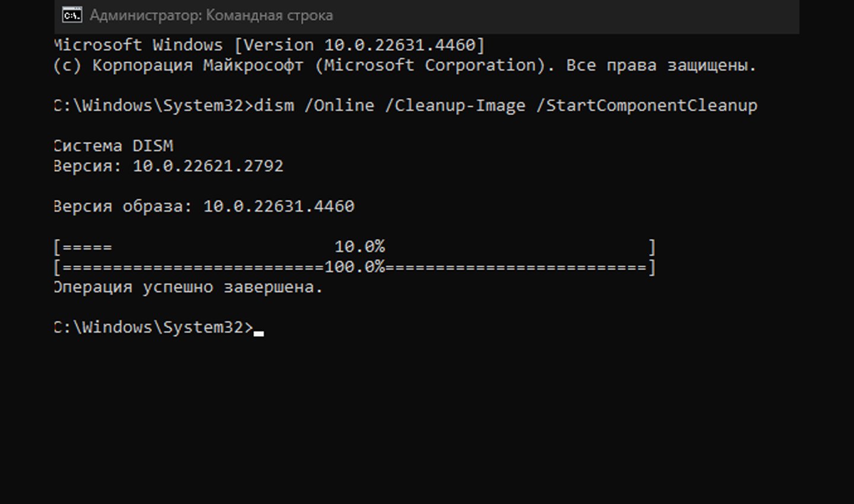Click the closing bracket of the 10.0% bar
The image size is (854, 504).
click(x=652, y=247)
